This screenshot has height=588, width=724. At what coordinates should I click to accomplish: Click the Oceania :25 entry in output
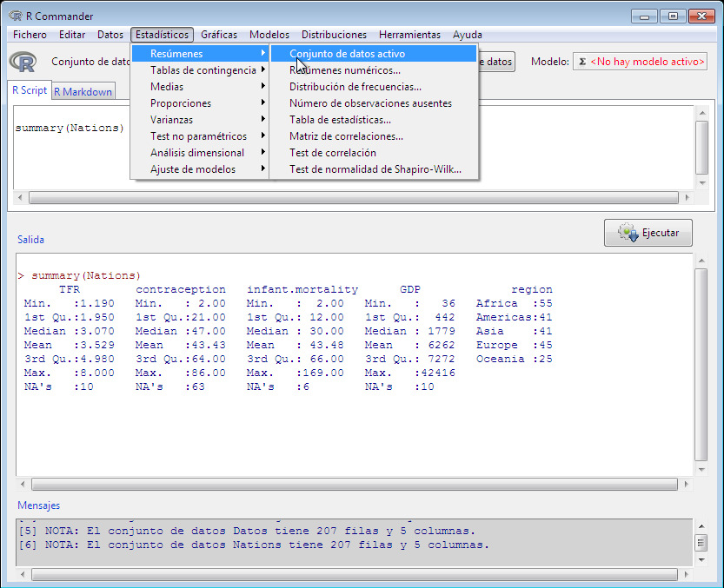514,359
